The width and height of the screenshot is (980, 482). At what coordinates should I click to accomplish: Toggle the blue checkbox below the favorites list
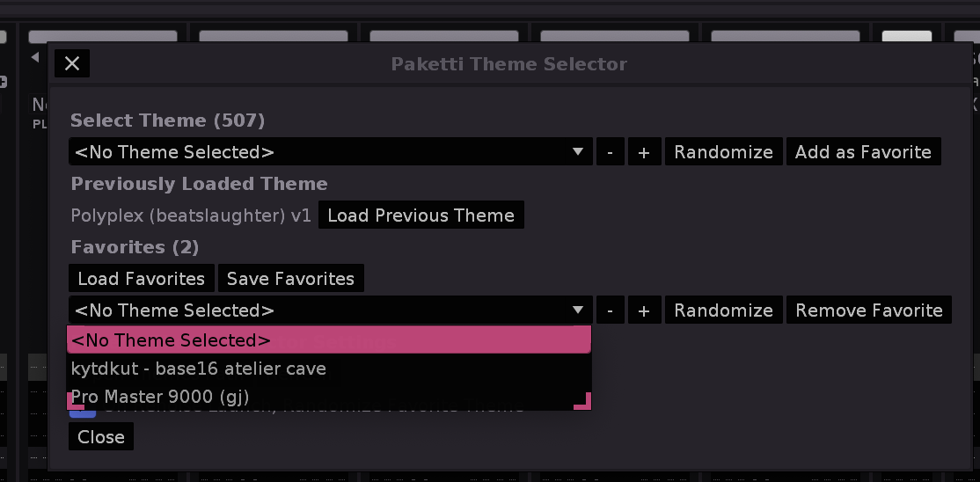coord(84,412)
